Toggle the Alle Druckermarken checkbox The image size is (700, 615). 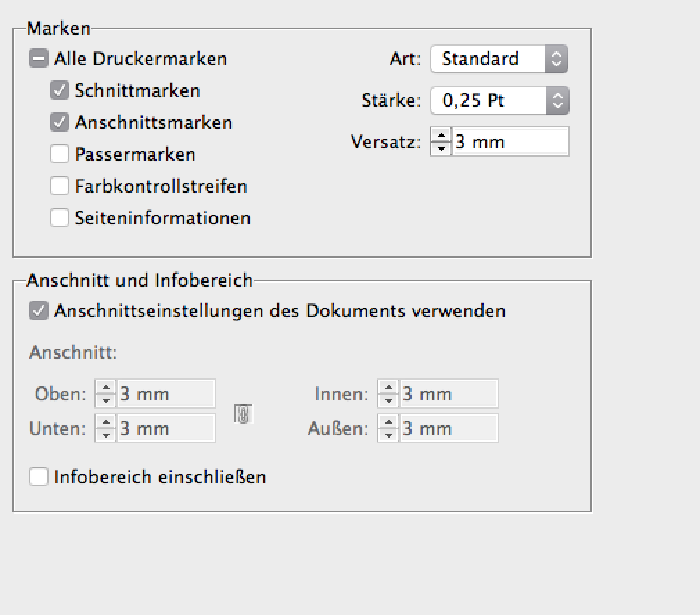point(39,59)
